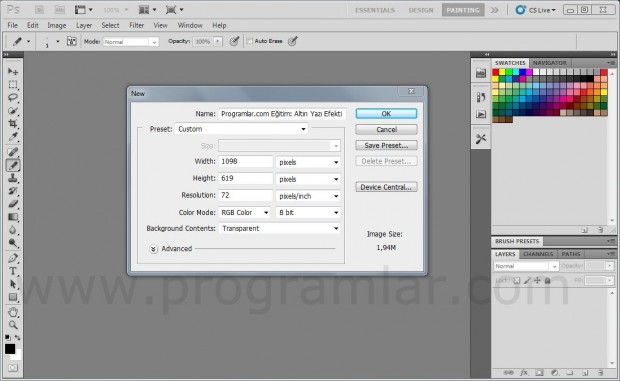
Task: Select the Move tool
Action: [13, 72]
